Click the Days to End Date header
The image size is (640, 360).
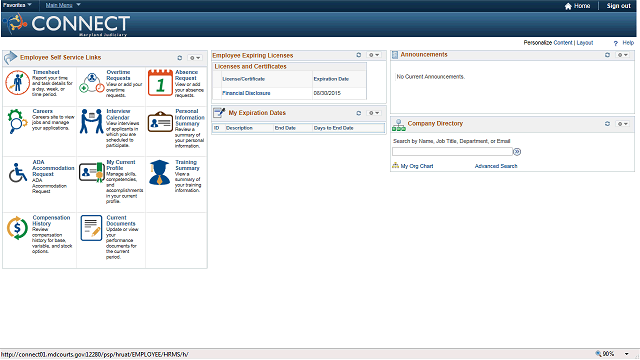coord(333,128)
